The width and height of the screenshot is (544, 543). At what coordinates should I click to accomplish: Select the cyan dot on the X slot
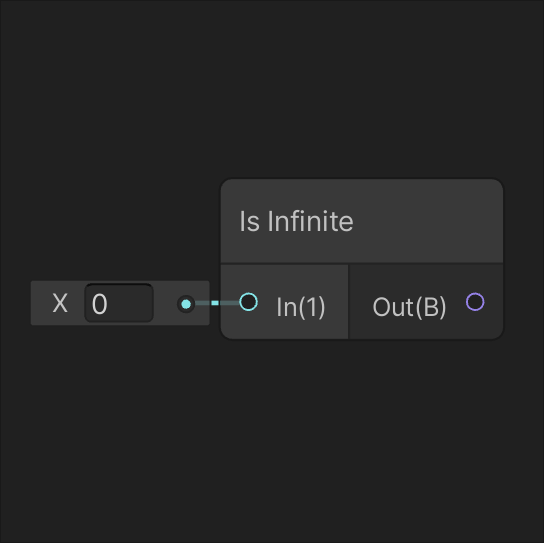click(186, 304)
